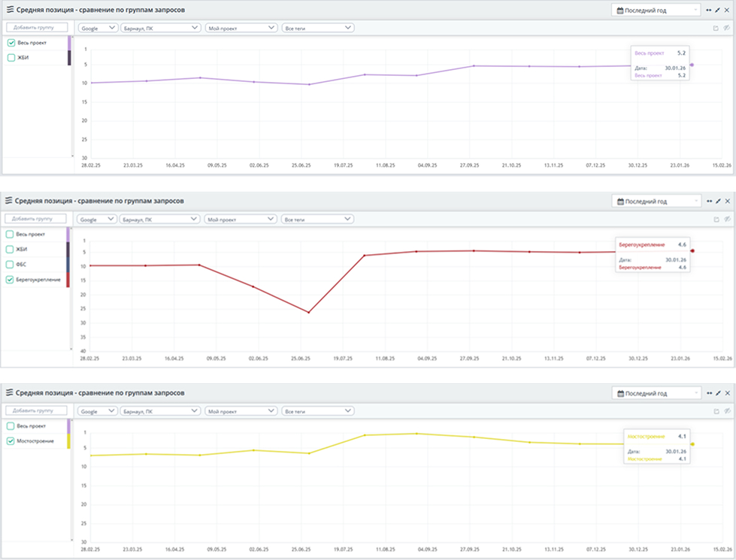Click the edit pencil icon in top panel
This screenshot has width=736, height=560.
coord(718,11)
